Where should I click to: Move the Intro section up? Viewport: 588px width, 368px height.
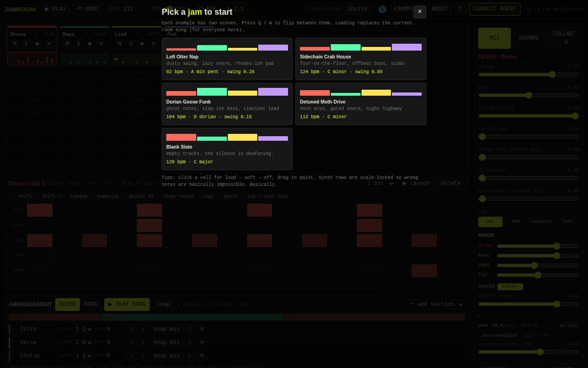tap(132, 329)
